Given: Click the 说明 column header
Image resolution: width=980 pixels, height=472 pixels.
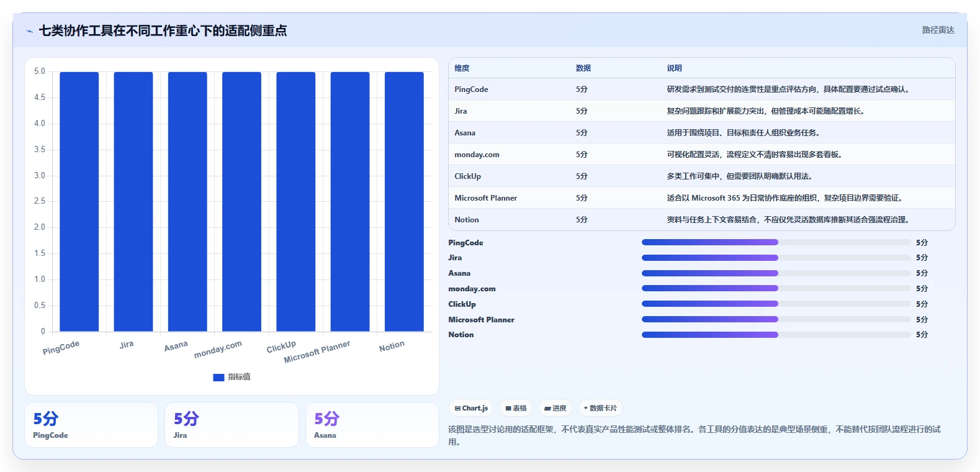Looking at the screenshot, I should click(x=675, y=68).
